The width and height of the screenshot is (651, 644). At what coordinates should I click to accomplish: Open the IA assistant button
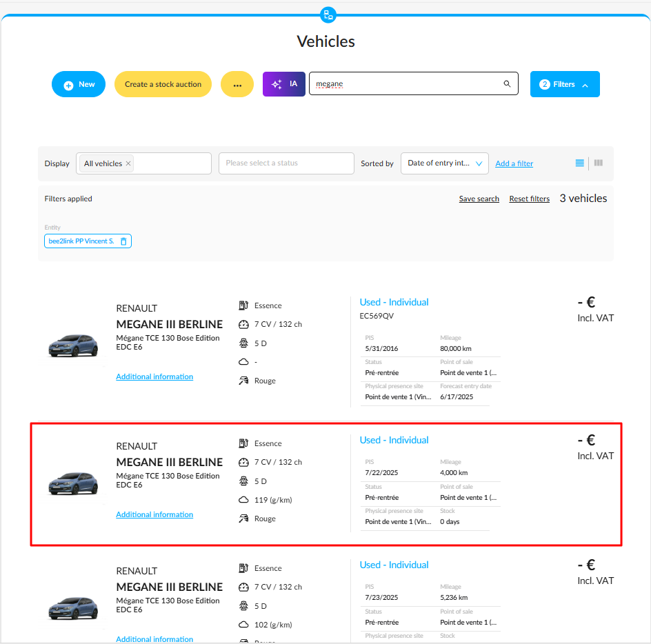click(284, 84)
